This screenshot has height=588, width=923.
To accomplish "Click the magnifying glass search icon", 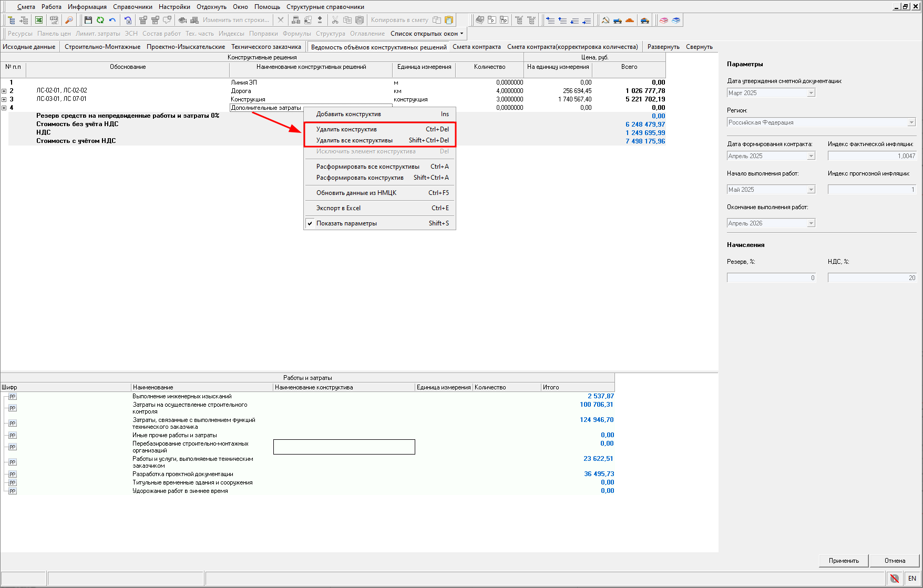I will (69, 20).
